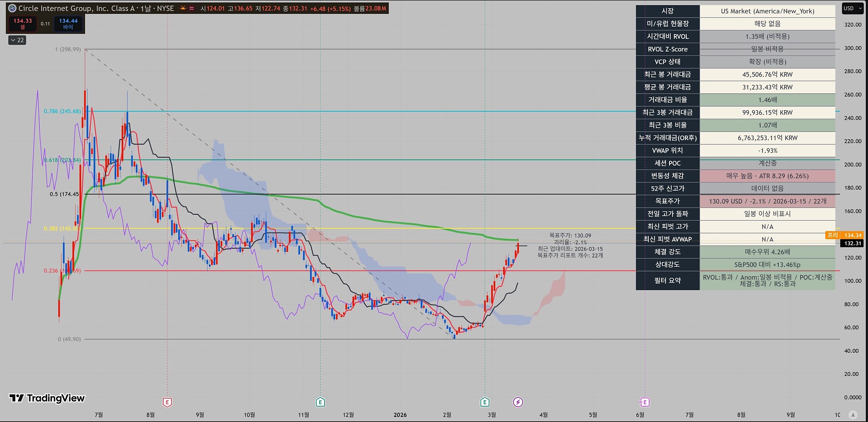Click the green earnings marker near November
The width and height of the screenshot is (868, 422).
point(320,402)
